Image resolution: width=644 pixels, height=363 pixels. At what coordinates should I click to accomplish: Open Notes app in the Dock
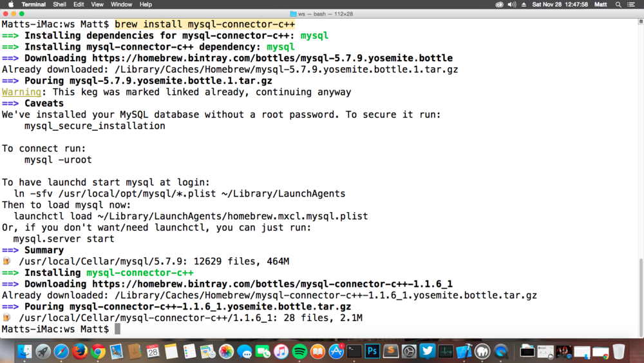point(171,351)
